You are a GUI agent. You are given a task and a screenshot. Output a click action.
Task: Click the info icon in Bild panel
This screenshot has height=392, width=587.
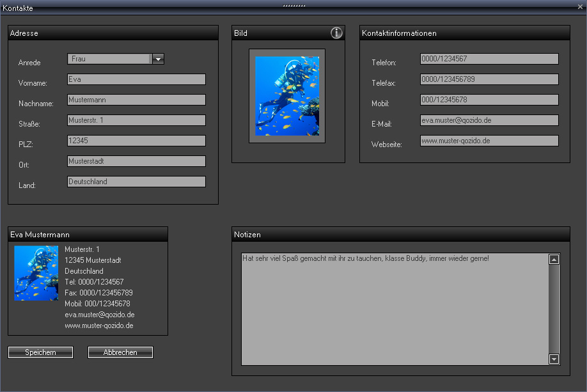336,33
